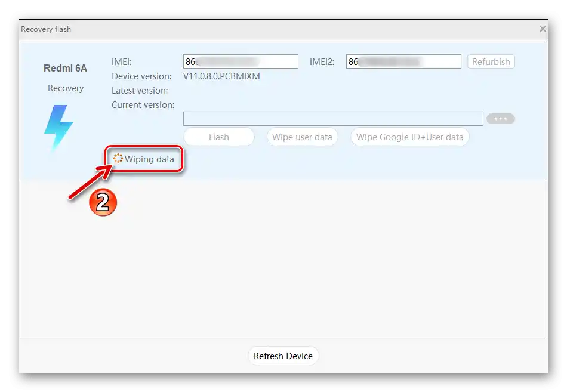Click the V11.0.8.0.PCBMIXM version value

click(221, 76)
